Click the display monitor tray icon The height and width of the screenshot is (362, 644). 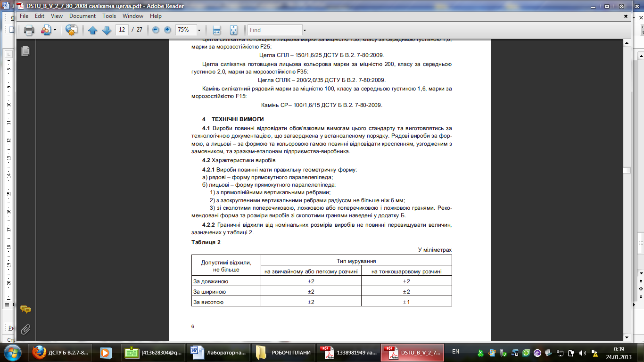tap(560, 353)
